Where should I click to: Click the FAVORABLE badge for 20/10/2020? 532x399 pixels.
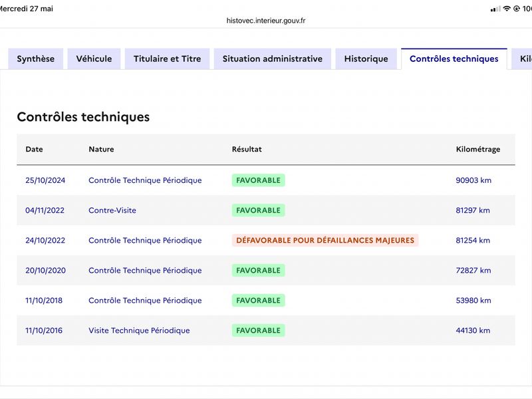[x=259, y=271]
